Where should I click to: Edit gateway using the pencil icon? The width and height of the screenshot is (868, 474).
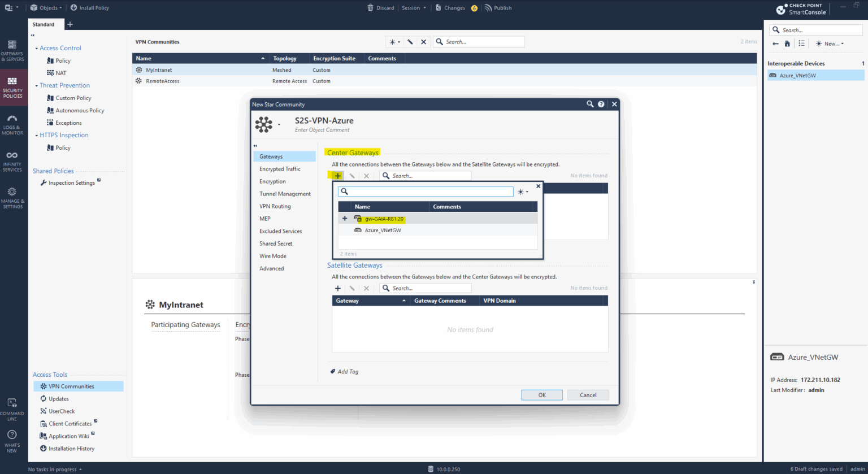coord(351,176)
